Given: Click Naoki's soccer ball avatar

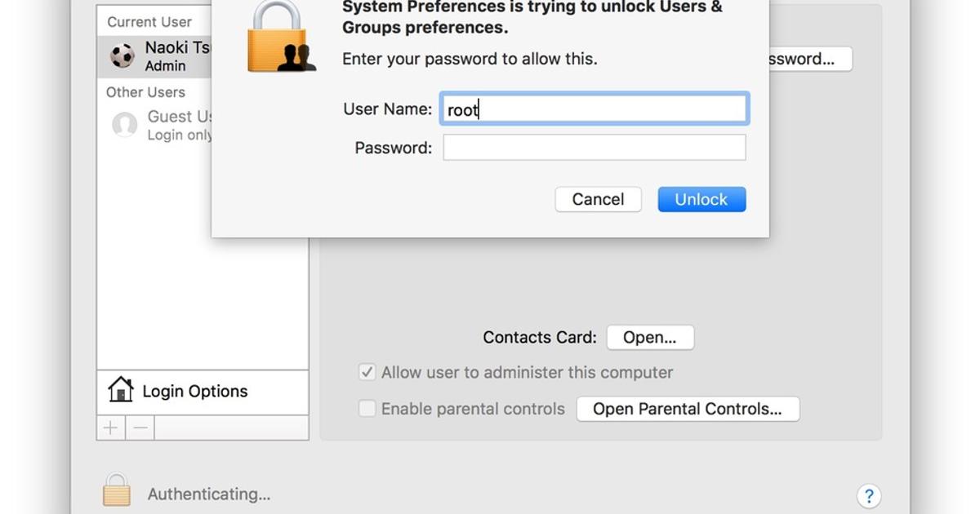Looking at the screenshot, I should [x=122, y=56].
